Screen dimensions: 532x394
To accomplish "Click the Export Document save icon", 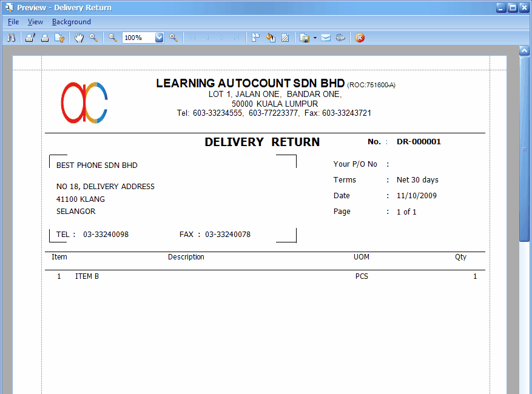I will click(305, 38).
